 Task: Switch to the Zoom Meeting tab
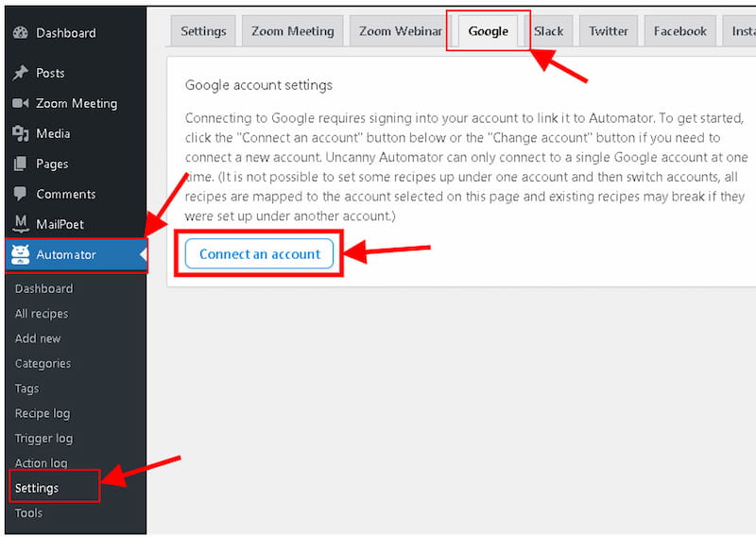(x=292, y=31)
